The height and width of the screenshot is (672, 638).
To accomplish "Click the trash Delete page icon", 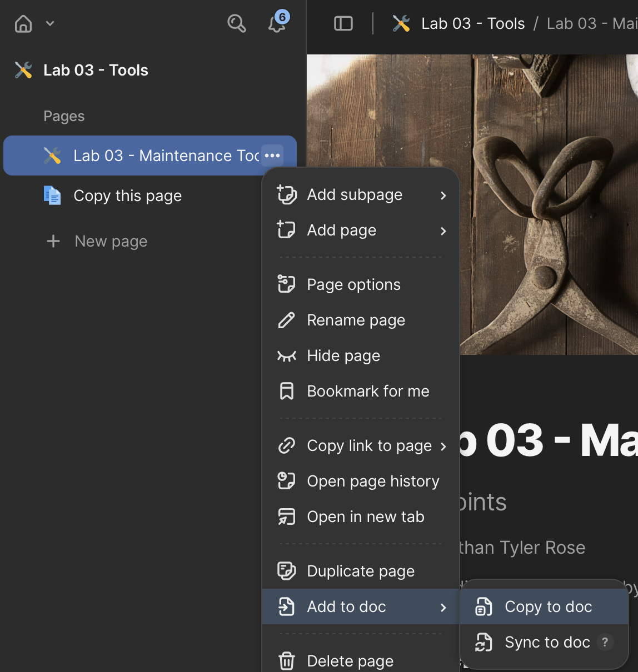I will pos(287,661).
